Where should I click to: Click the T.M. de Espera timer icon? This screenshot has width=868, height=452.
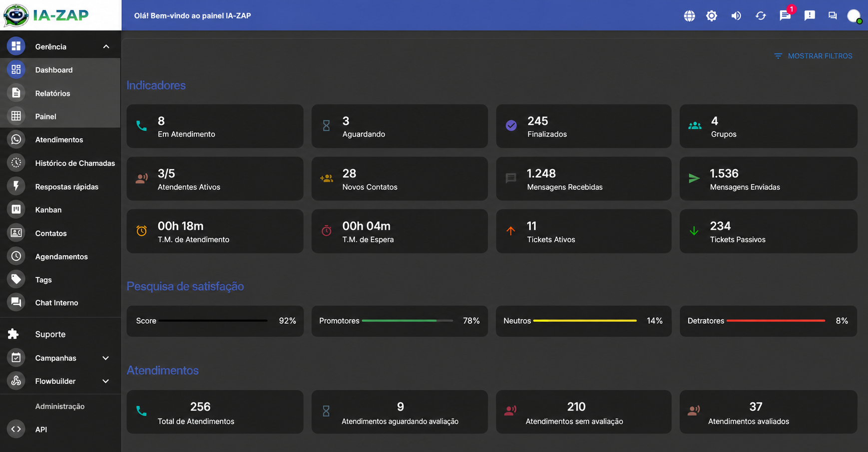point(326,231)
